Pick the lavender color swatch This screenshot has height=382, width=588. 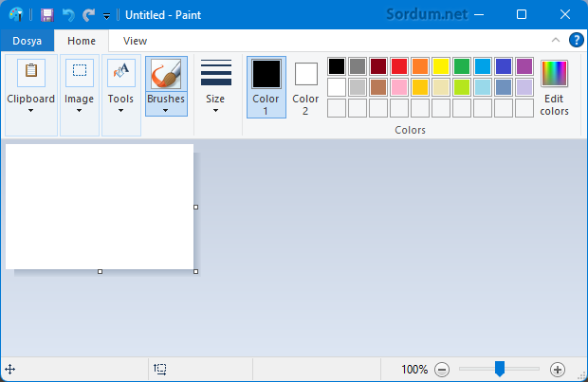[524, 87]
